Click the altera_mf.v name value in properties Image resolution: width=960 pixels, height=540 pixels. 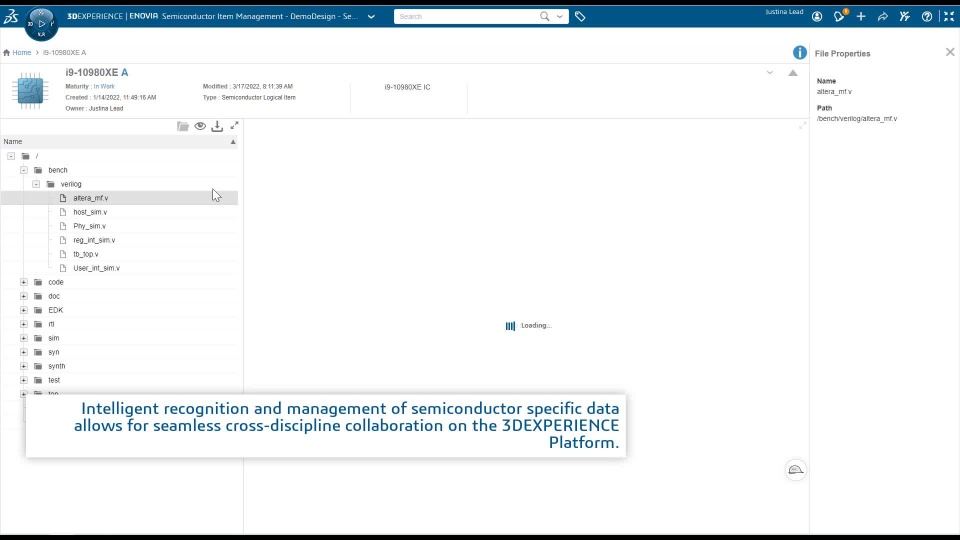834,92
